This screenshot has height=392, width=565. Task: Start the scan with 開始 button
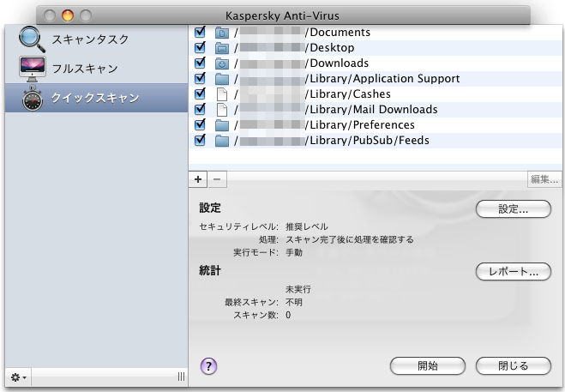click(x=428, y=366)
